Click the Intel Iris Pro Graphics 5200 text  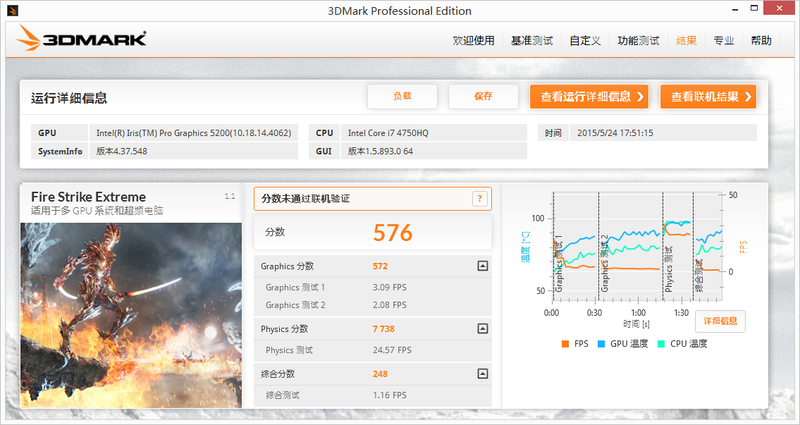click(x=194, y=133)
